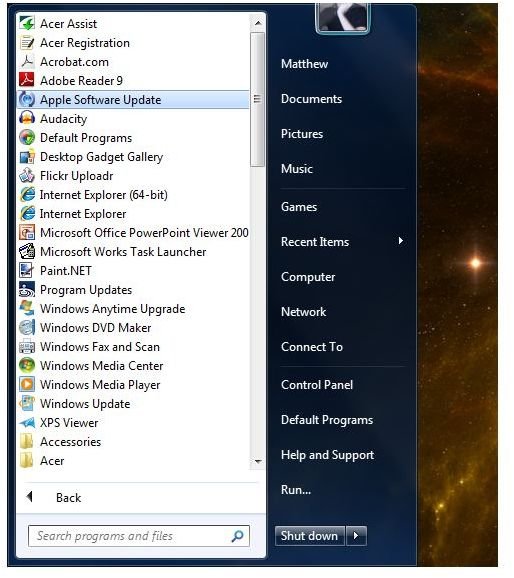Open Internet Explorer (64-bit) icon
514x578 pixels.
click(27, 195)
